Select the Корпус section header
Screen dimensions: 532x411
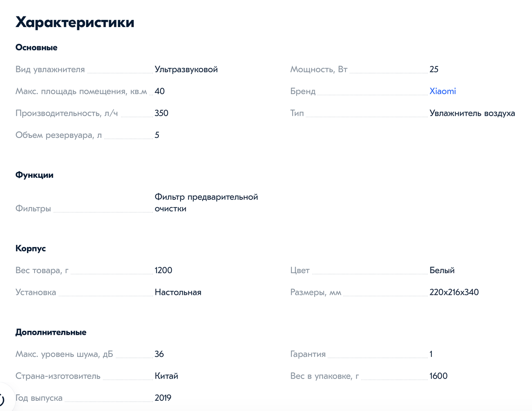pyautogui.click(x=30, y=248)
